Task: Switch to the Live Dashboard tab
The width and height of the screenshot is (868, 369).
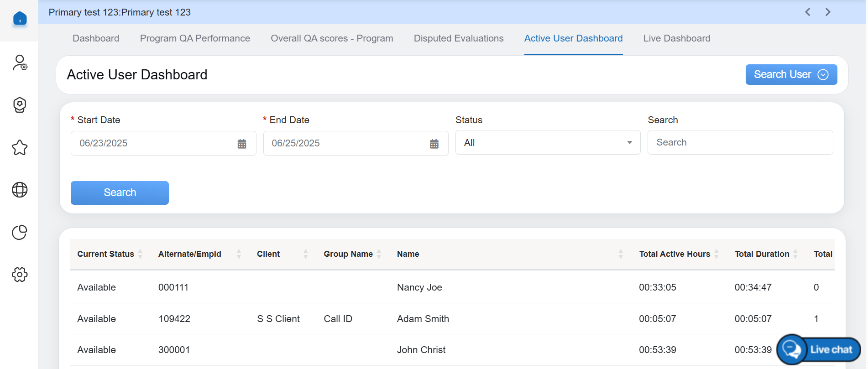Action: [676, 38]
